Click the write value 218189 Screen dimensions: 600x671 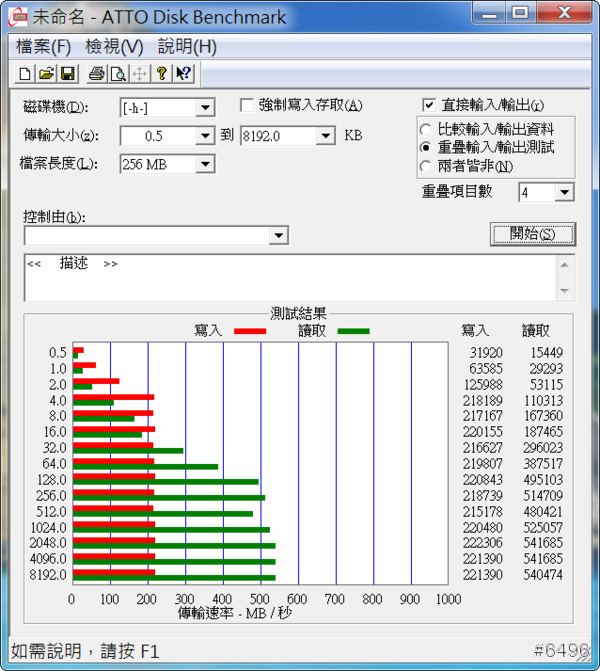[483, 401]
